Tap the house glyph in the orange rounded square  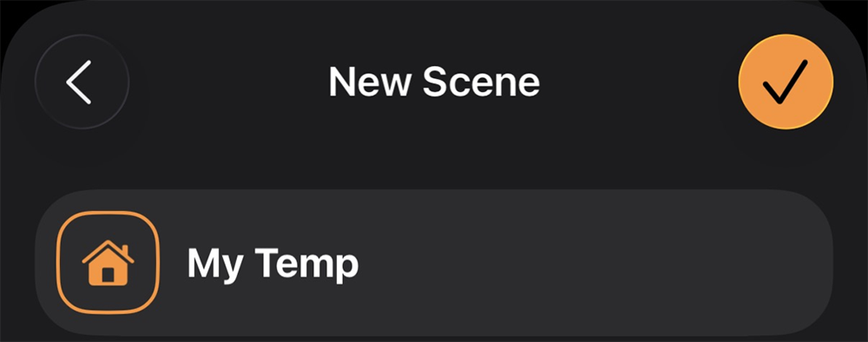[x=108, y=264]
